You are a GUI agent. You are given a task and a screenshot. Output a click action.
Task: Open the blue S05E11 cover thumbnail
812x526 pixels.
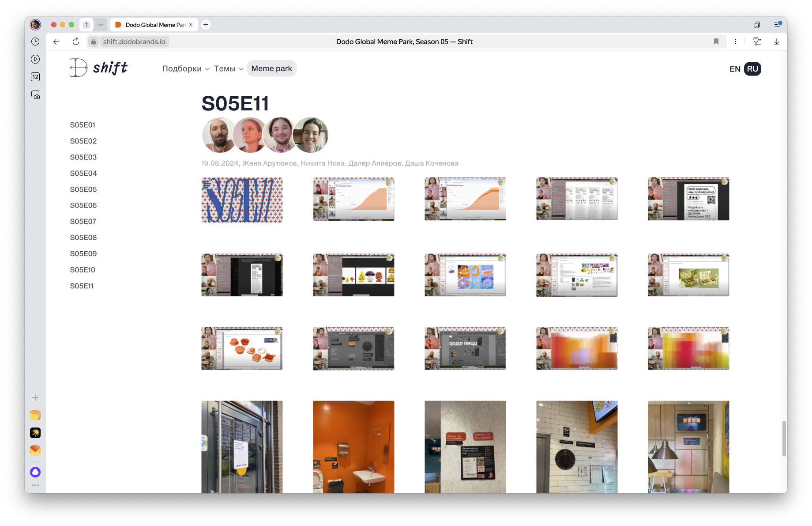coord(242,200)
